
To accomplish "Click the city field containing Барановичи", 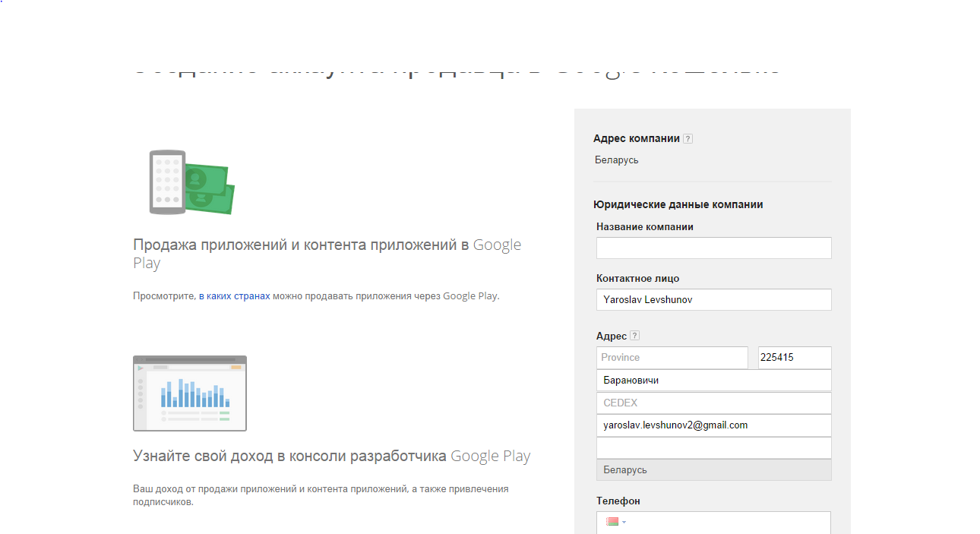I will (714, 381).
